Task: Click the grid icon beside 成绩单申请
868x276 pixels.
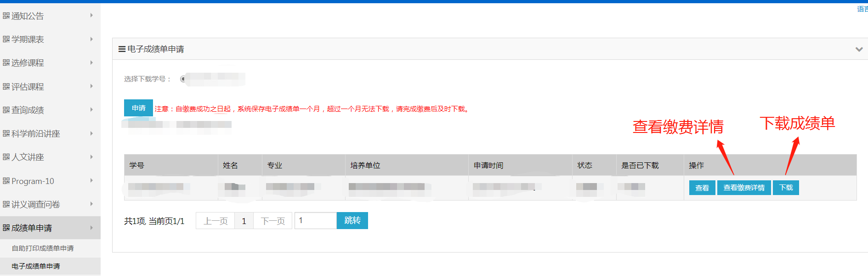Action: pos(6,228)
